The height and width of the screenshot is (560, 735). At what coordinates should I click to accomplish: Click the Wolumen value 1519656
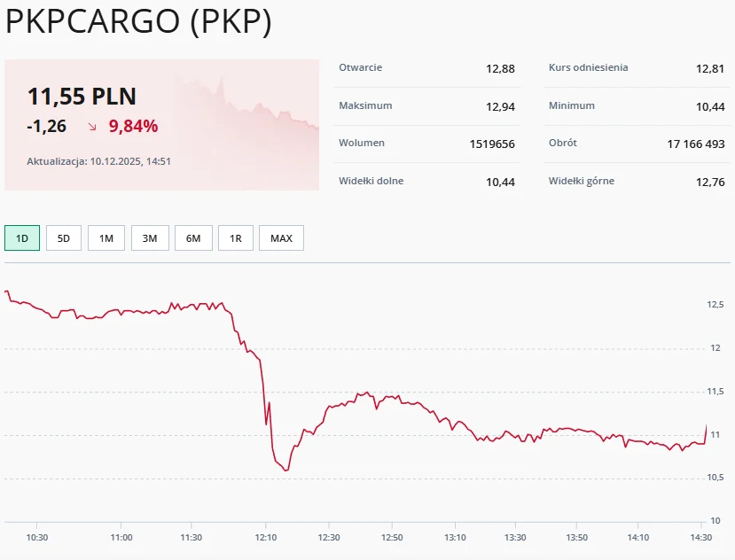[490, 143]
